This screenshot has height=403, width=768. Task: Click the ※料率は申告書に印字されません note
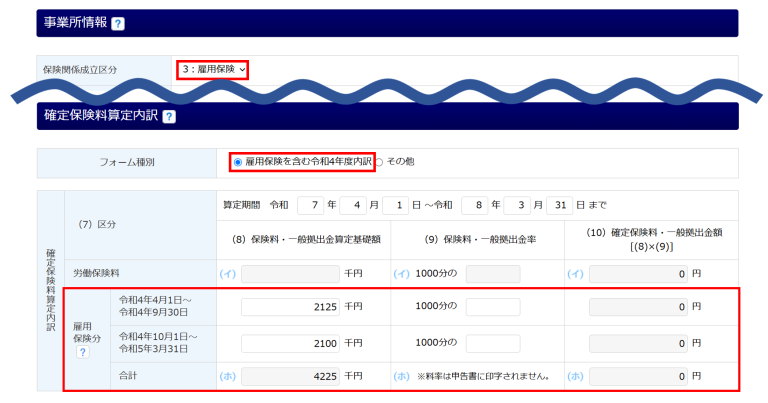(483, 377)
